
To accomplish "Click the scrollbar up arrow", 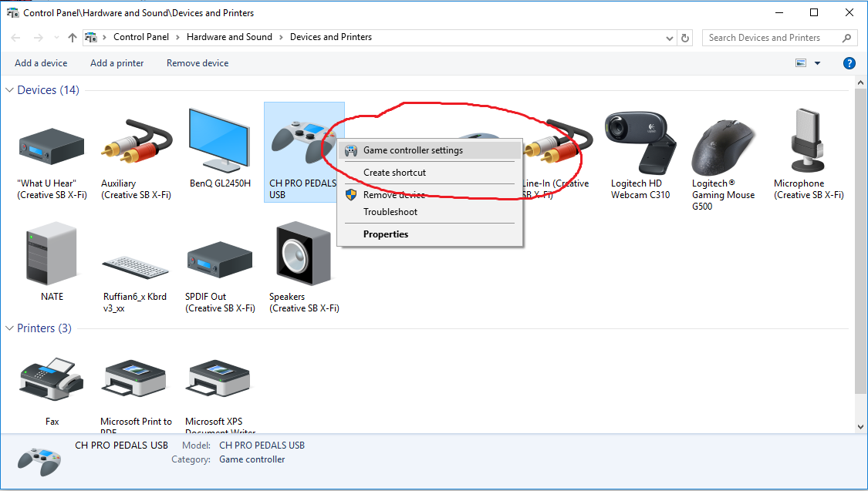I will (860, 83).
